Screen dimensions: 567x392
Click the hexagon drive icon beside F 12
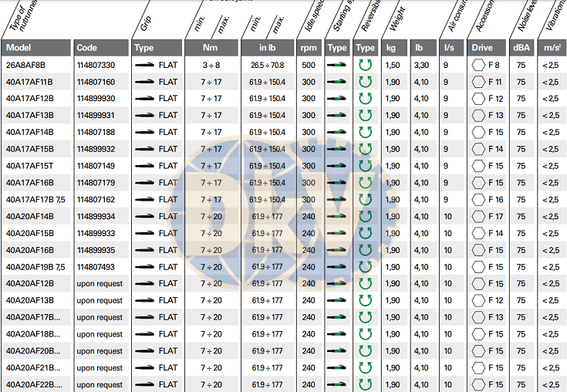coord(478,99)
